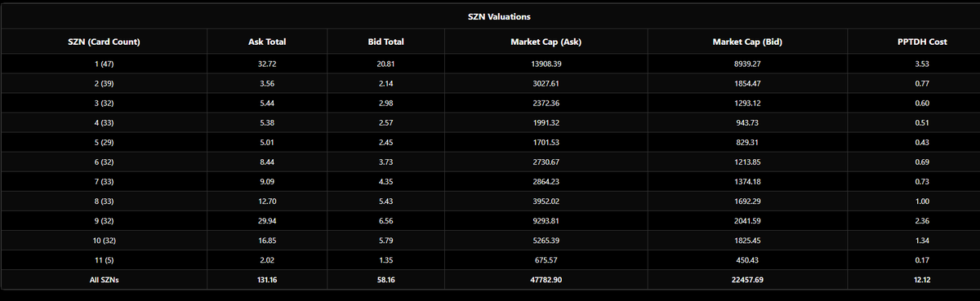Select Ask Total value 32.72
This screenshot has height=301, width=980.
tap(267, 64)
